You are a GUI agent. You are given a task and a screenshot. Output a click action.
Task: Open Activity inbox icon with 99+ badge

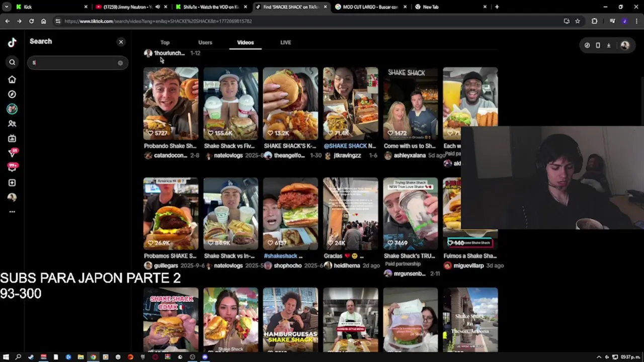12,167
